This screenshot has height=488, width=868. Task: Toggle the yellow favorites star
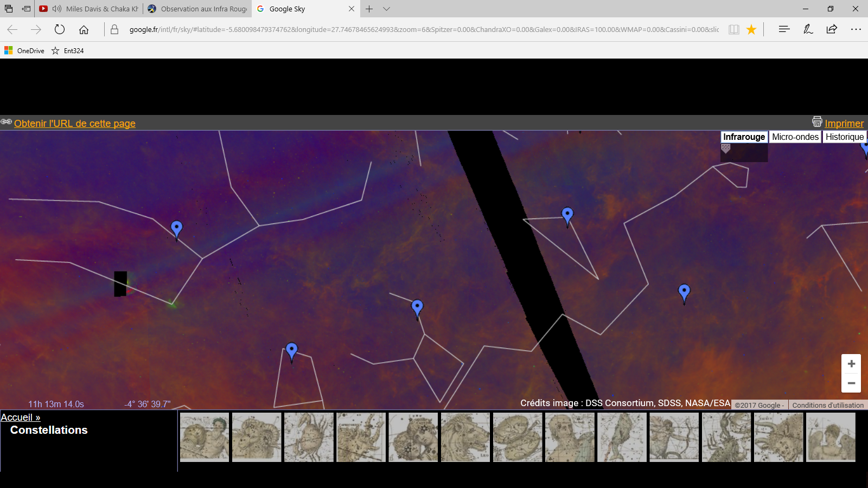(x=751, y=30)
